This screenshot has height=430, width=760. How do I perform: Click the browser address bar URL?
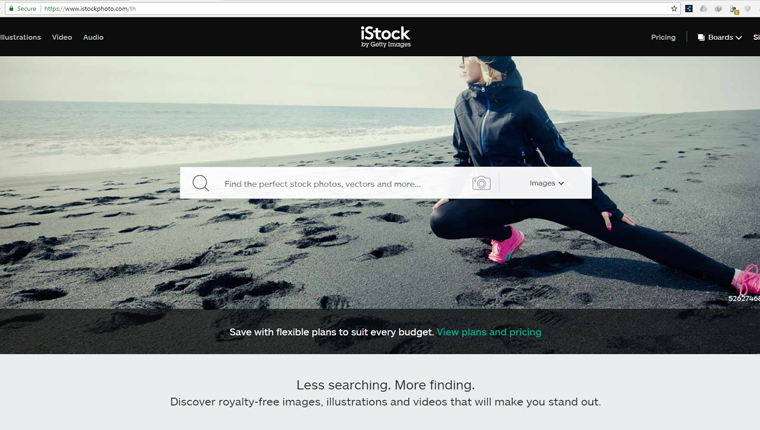(90, 9)
